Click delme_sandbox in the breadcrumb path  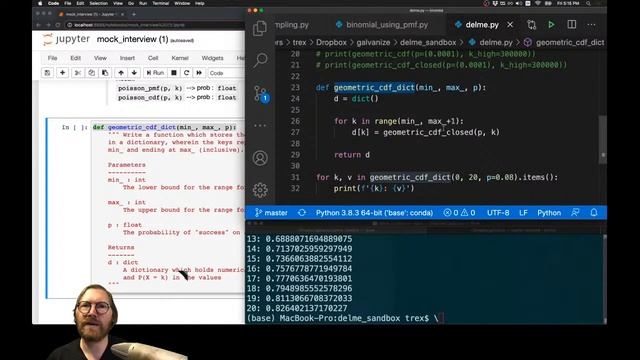click(x=428, y=42)
